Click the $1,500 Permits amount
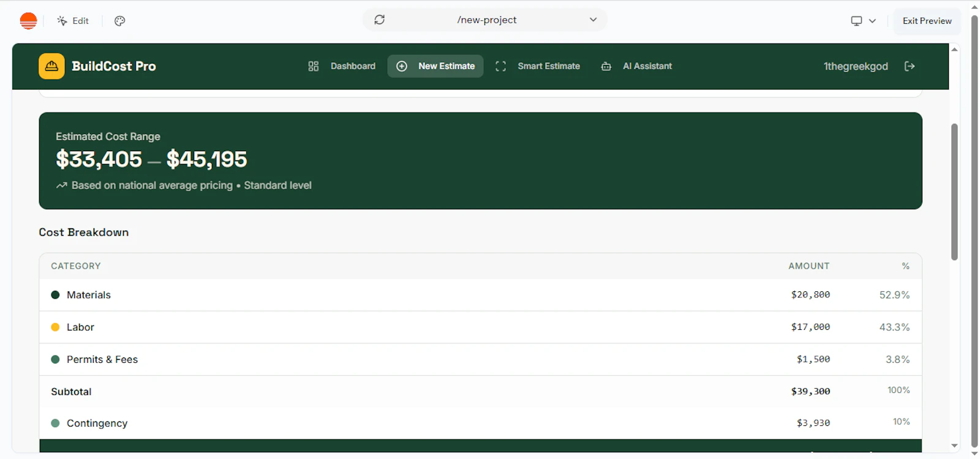The height and width of the screenshot is (459, 980). 813,360
